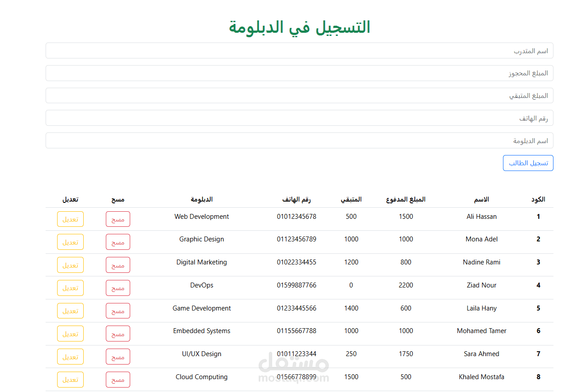Select the المبلغ المتبقي input field
The width and height of the screenshot is (588, 392).
[299, 96]
